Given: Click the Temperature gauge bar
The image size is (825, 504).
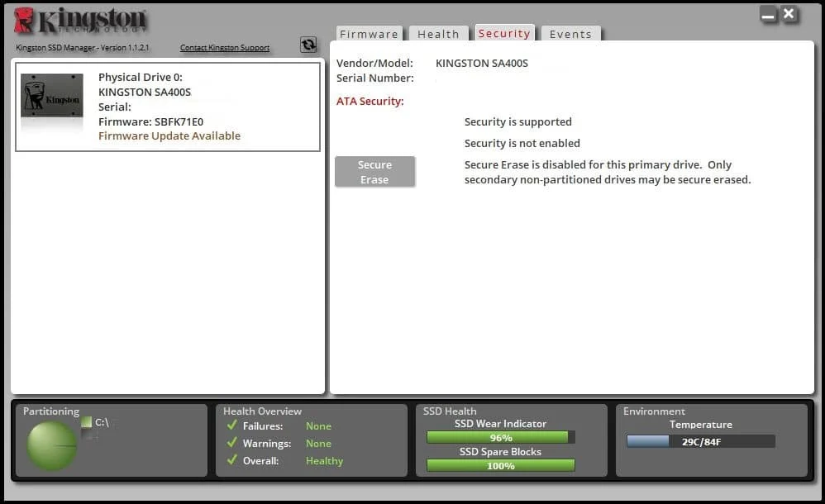Looking at the screenshot, I should point(700,441).
